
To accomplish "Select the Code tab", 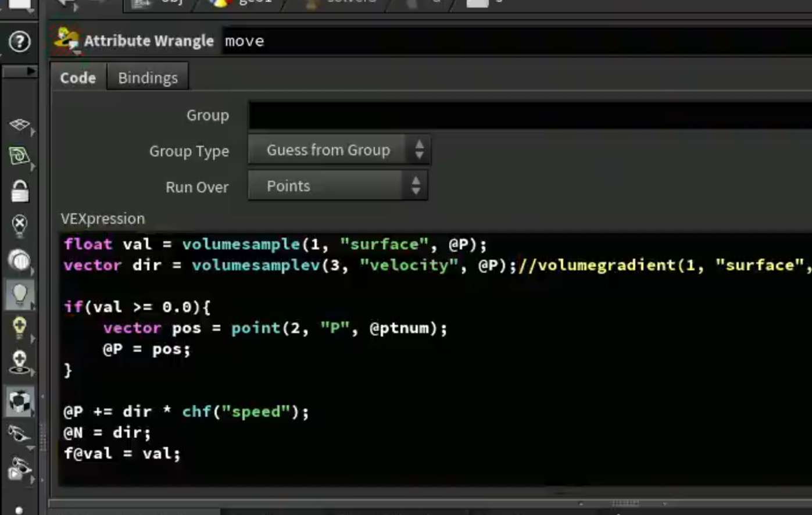I will coord(78,78).
